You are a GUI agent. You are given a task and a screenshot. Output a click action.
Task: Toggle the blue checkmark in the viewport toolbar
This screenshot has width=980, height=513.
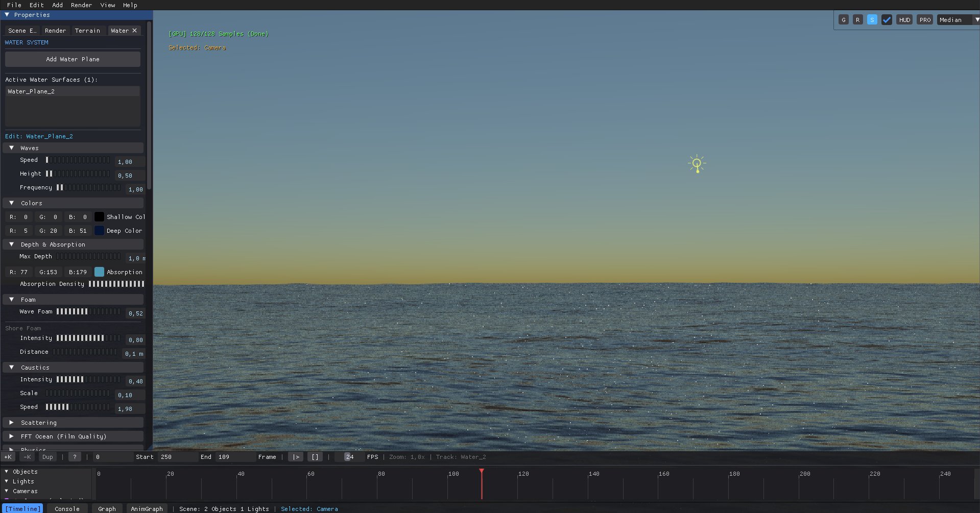coord(887,19)
